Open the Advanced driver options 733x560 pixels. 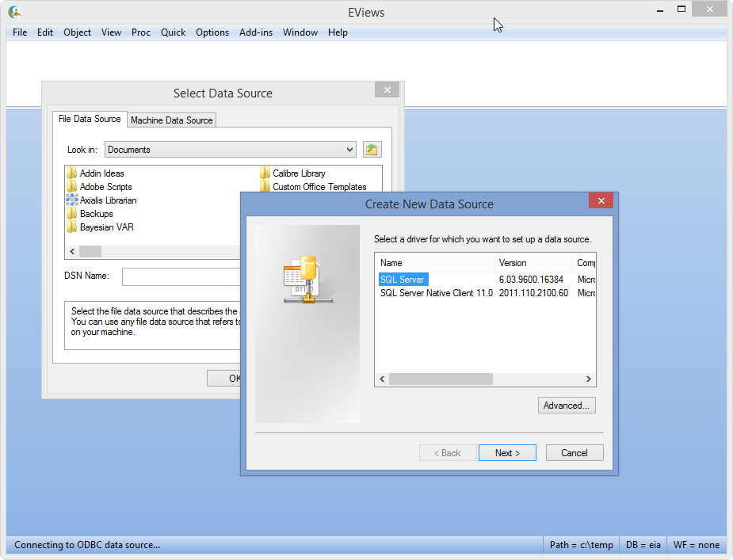click(x=567, y=405)
